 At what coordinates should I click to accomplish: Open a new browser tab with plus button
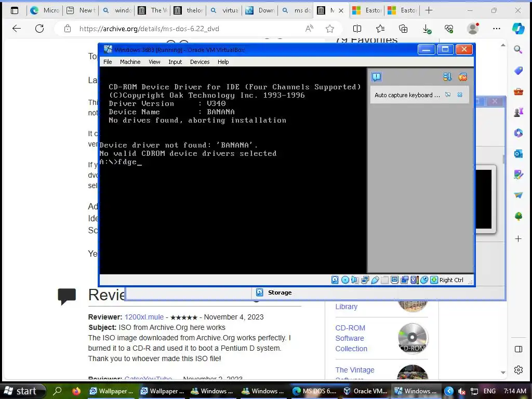pyautogui.click(x=429, y=10)
